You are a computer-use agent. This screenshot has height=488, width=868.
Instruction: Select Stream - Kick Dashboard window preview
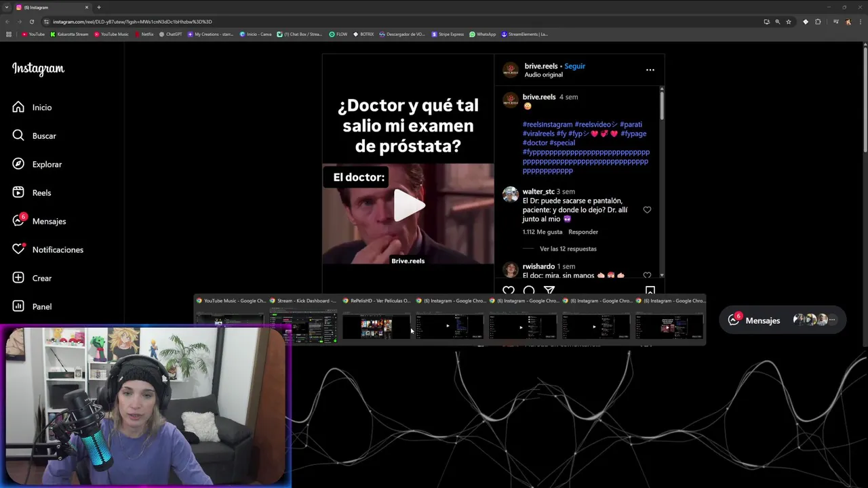click(303, 319)
